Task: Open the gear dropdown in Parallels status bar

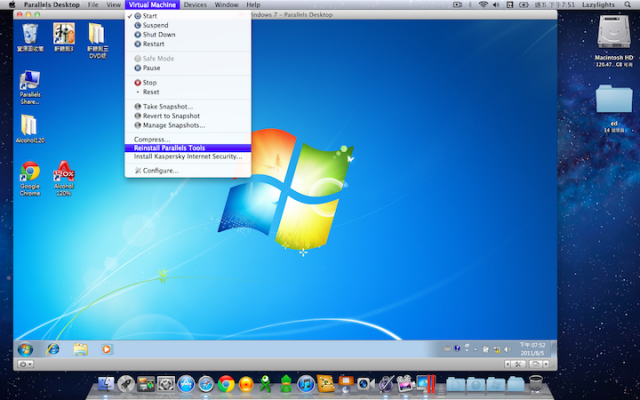Action: 25,364
